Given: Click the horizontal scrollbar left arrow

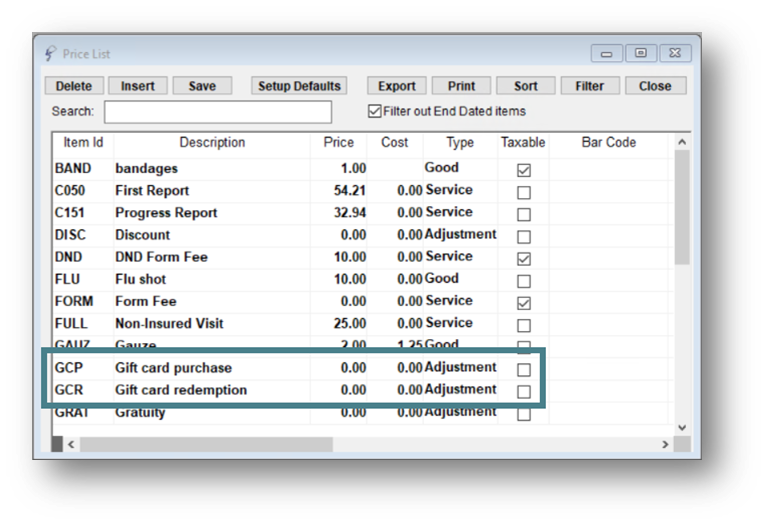Looking at the screenshot, I should point(71,444).
